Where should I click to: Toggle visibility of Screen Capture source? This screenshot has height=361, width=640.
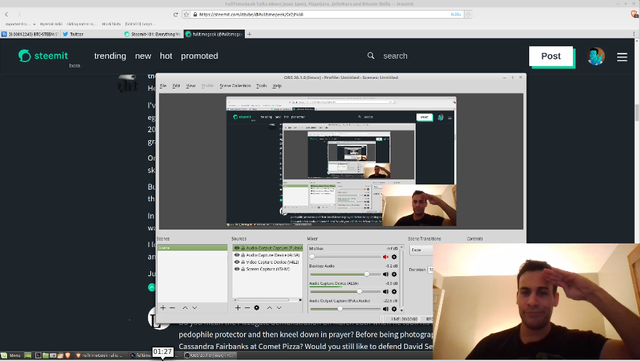pos(237,269)
